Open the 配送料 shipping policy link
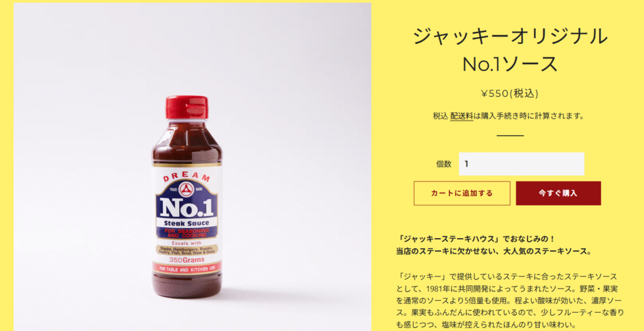 (x=462, y=116)
